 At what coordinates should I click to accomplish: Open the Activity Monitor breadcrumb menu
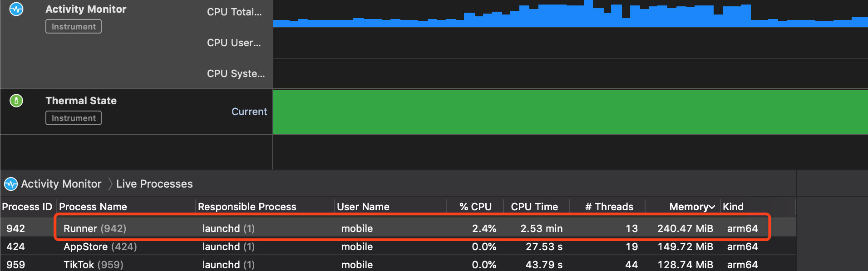(61, 184)
